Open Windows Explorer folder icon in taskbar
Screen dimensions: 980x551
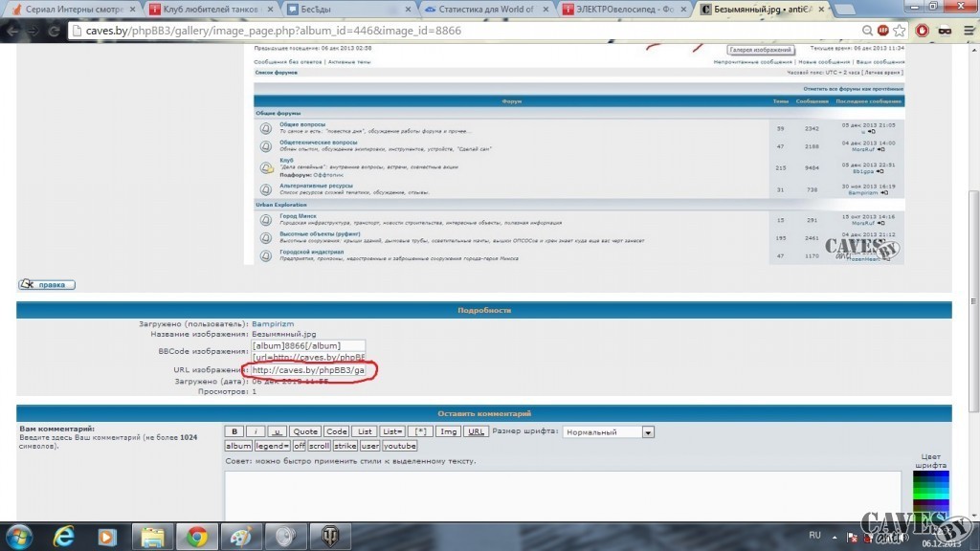click(154, 536)
